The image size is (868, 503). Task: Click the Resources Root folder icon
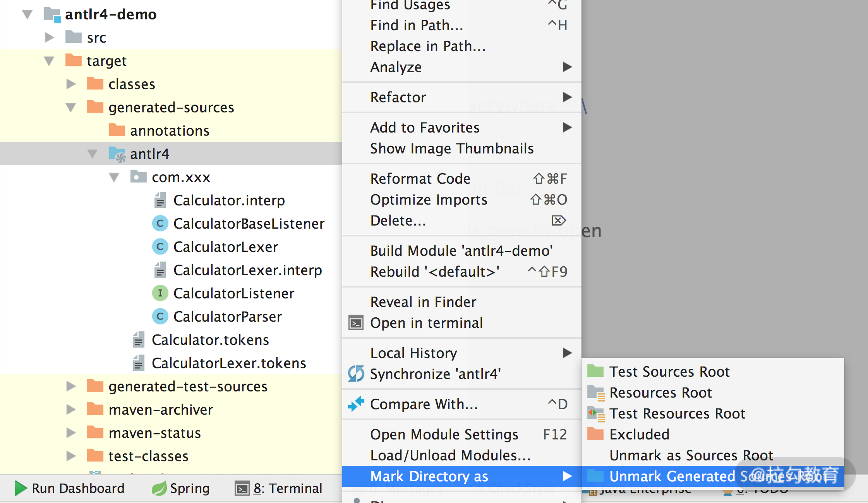pyautogui.click(x=595, y=393)
